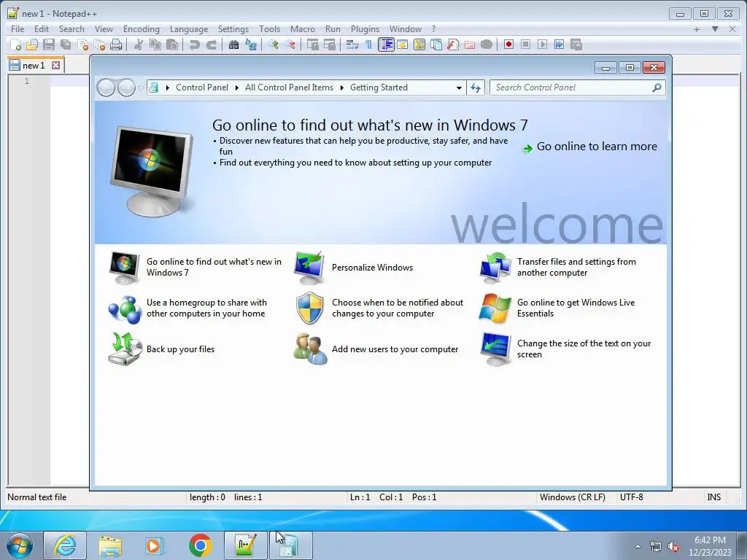Expand arrow after All Control Panel Items
The width and height of the screenshot is (747, 560).
pos(342,87)
